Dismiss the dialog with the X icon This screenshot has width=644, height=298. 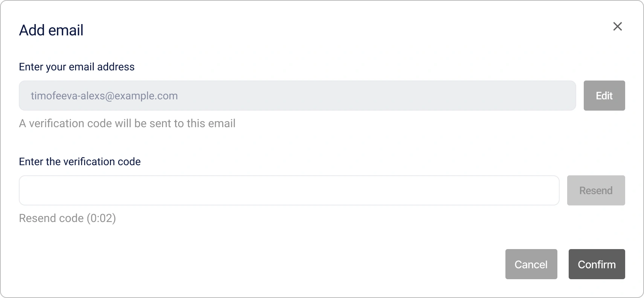(618, 26)
